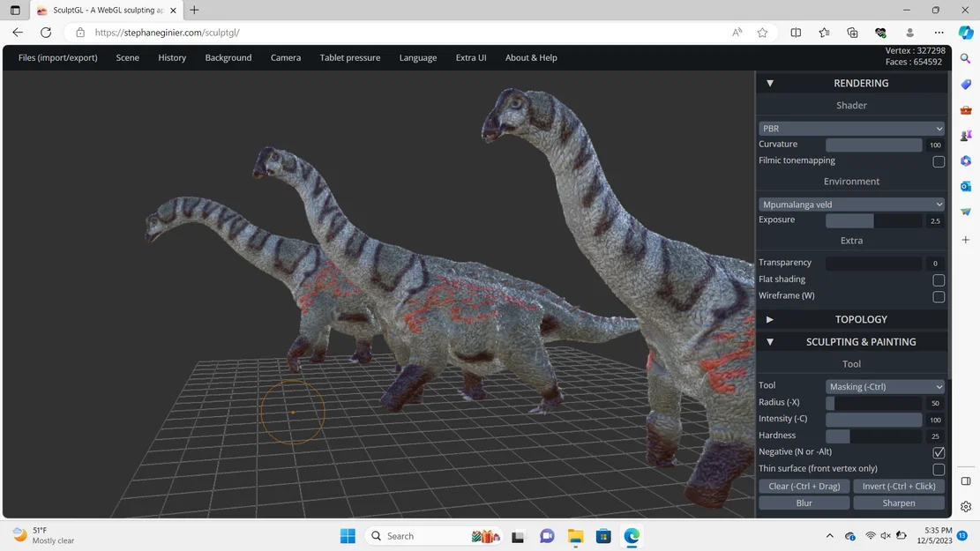
Task: Open Outlook icon in Edge sidebar
Action: click(966, 186)
